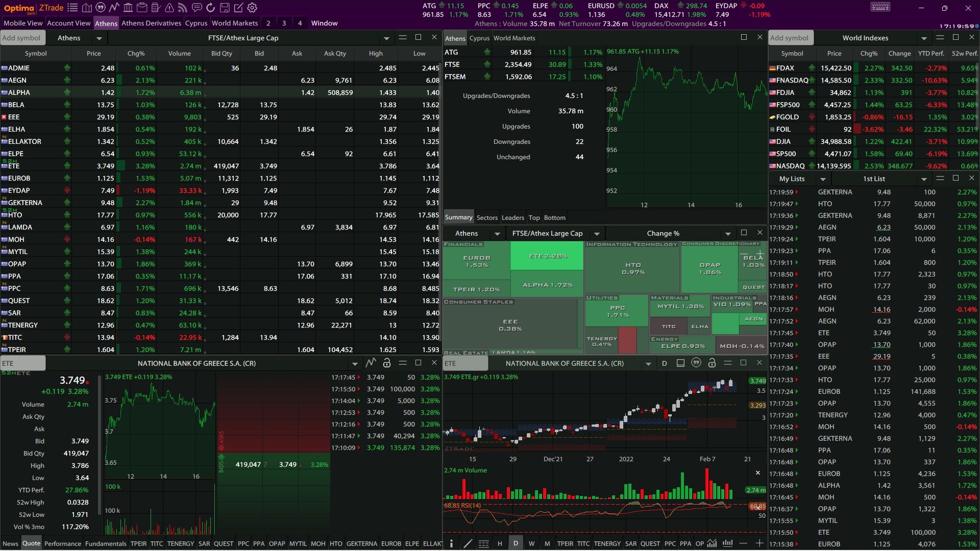Click quote bubble icon in ETE chart header
Screen dimensions: 980x551
[696, 363]
